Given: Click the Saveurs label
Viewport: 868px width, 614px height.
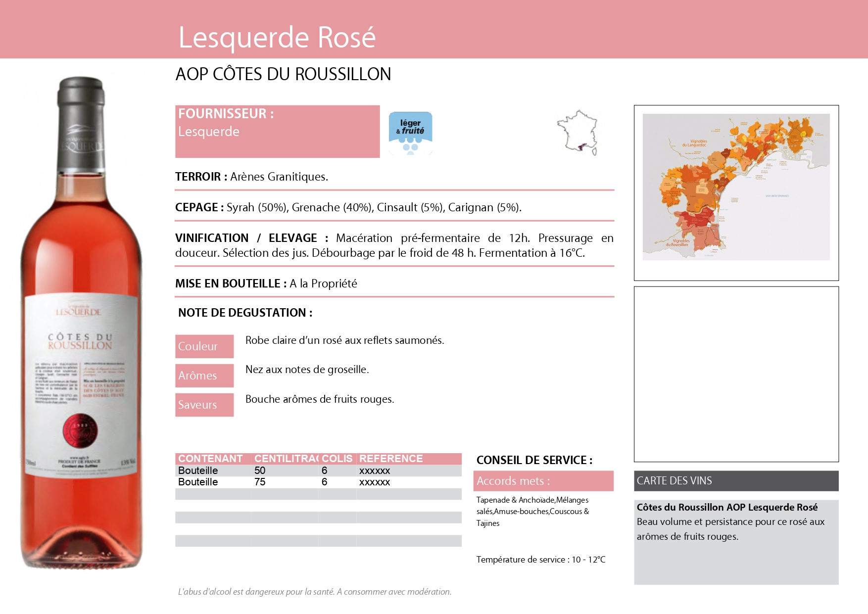Looking at the screenshot, I should pos(204,405).
